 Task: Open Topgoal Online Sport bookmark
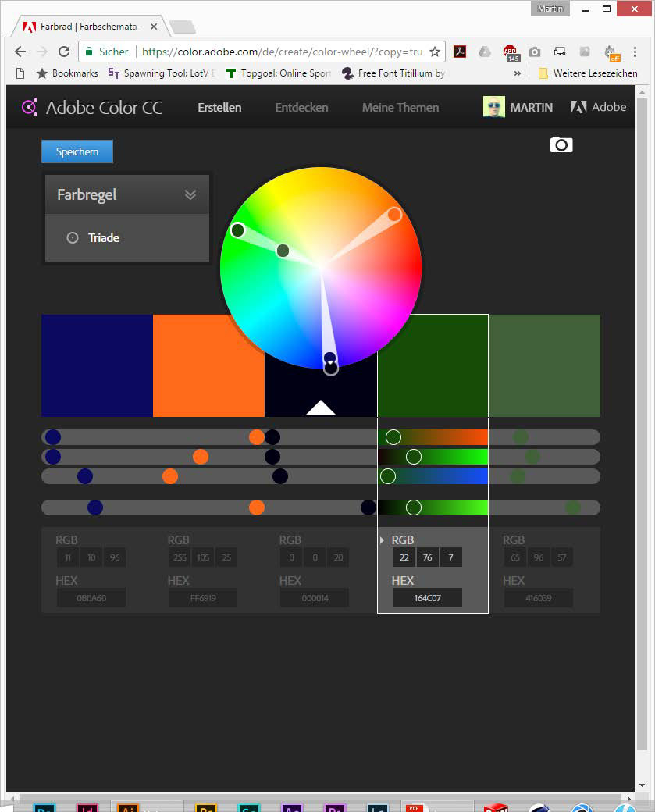(279, 73)
